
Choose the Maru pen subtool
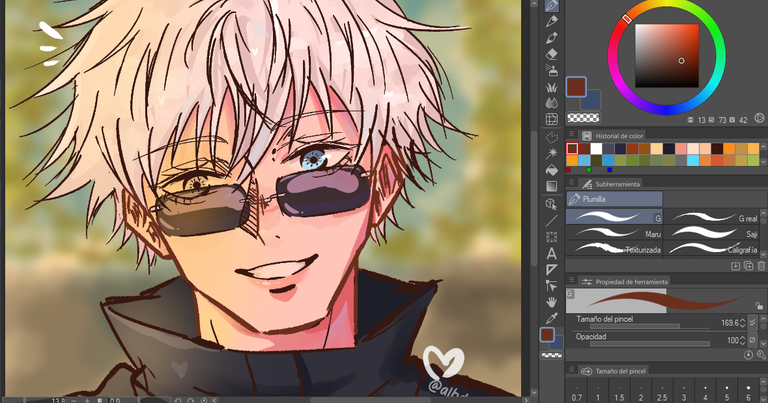[614, 233]
